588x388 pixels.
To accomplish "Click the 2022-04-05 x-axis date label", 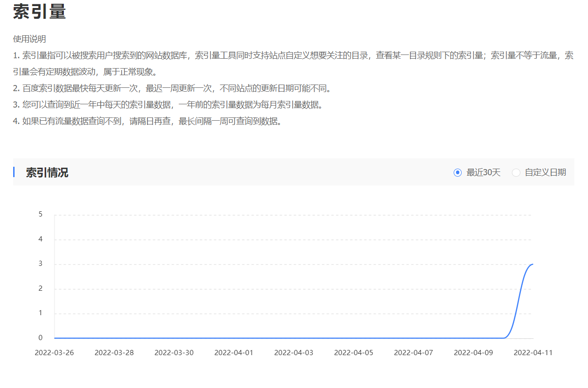I will pos(354,353).
